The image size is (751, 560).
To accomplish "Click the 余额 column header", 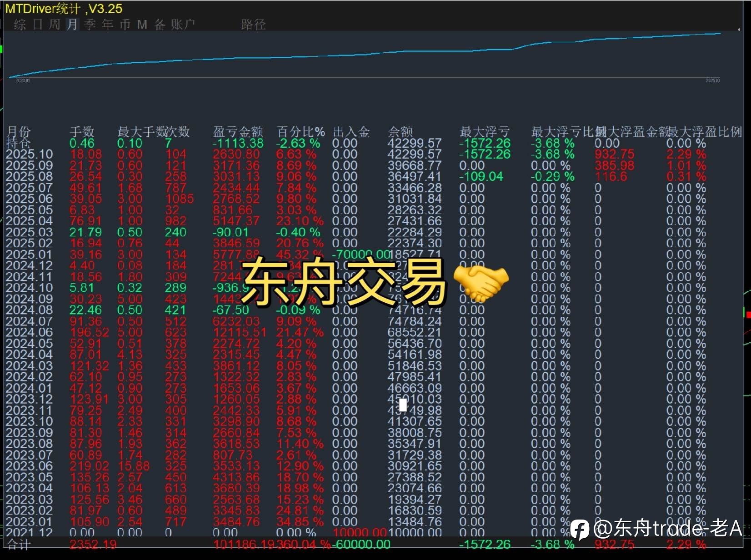I will 400,132.
